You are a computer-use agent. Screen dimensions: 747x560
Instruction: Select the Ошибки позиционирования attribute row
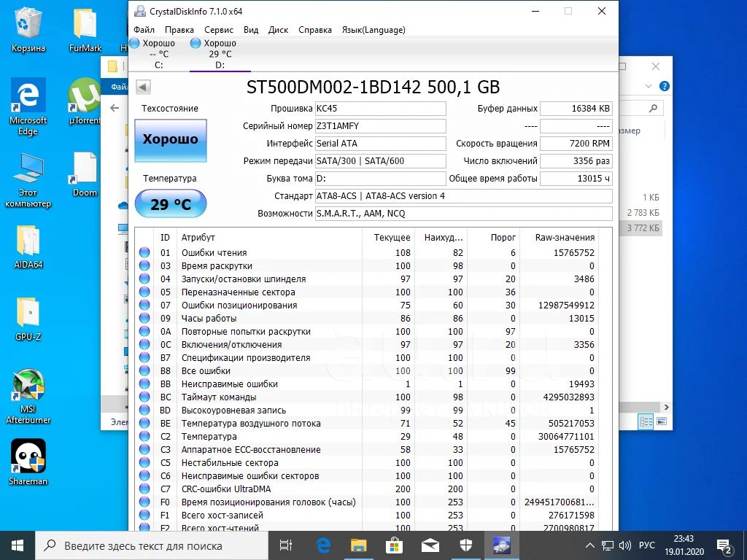point(367,306)
